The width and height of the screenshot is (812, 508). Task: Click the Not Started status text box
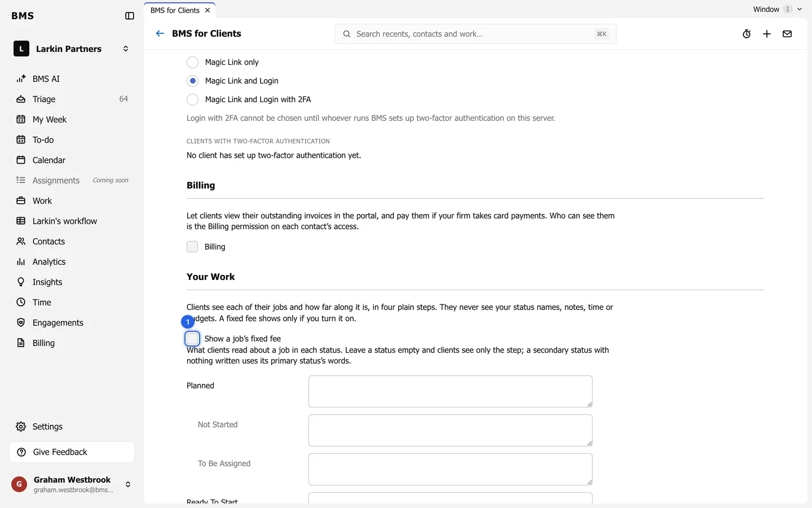[450, 430]
